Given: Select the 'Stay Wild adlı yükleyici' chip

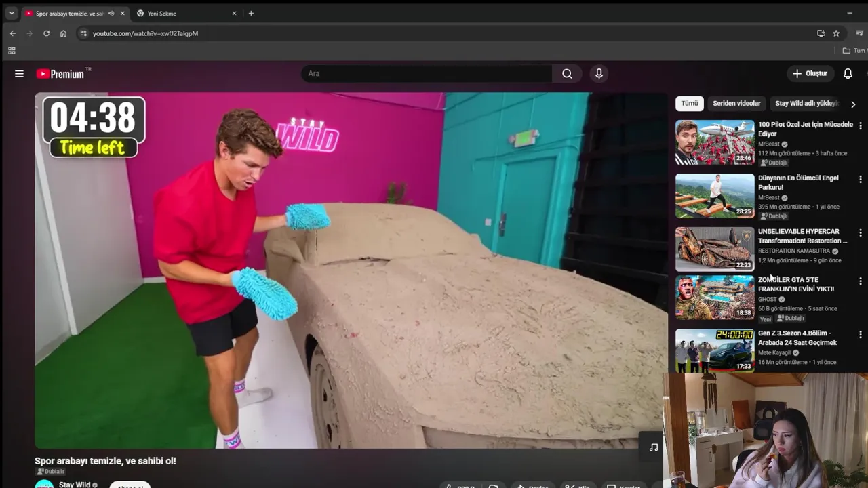Looking at the screenshot, I should [x=807, y=104].
